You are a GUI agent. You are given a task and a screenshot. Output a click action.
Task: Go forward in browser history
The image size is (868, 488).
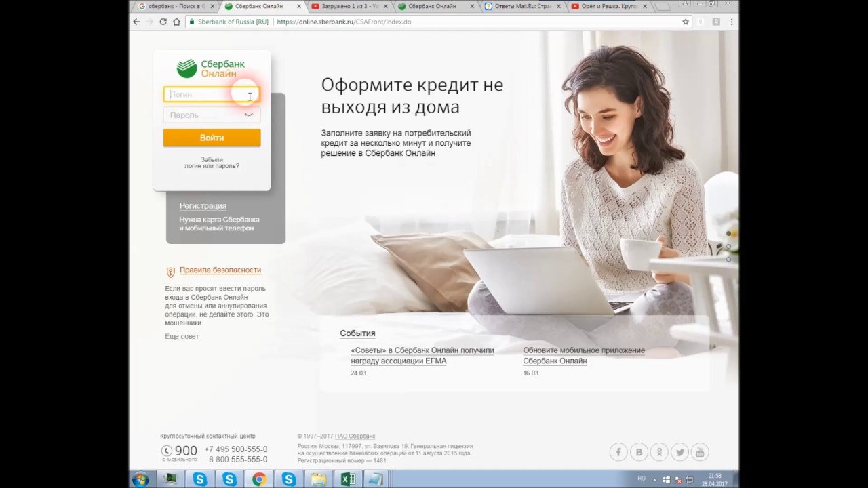(150, 22)
